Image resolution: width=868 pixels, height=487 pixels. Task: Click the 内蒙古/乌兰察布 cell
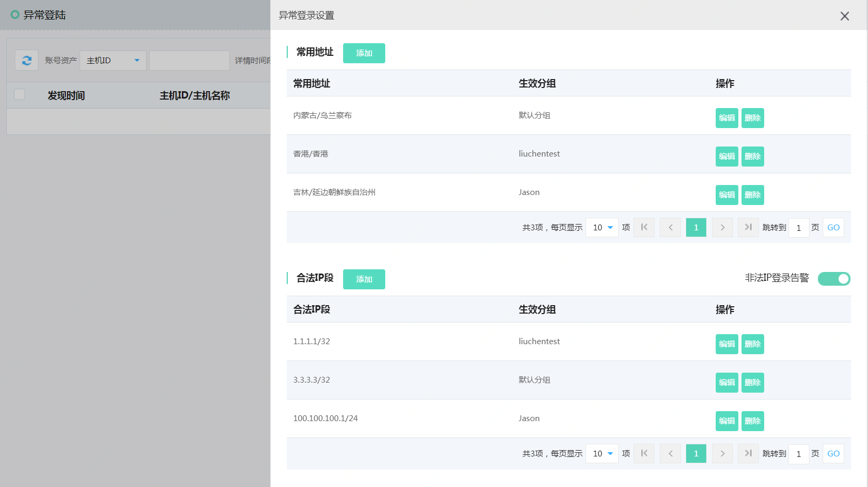tap(323, 115)
